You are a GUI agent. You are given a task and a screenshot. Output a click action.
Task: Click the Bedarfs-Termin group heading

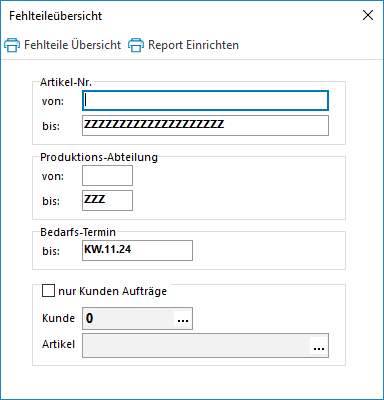pos(78,232)
